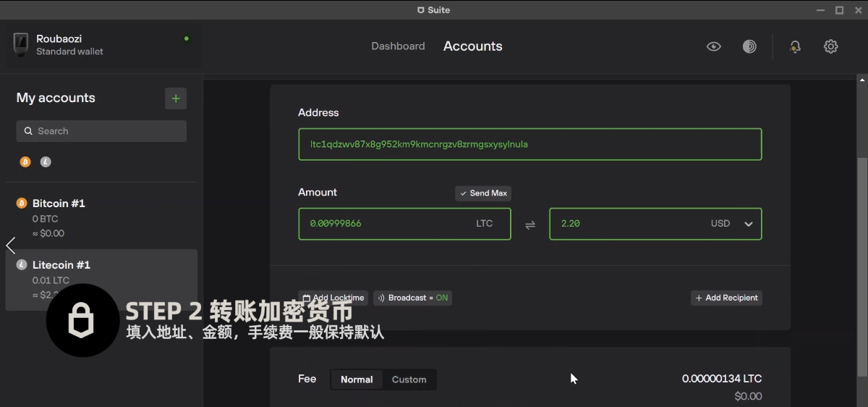Click the 0.00000134 LTC fee value
This screenshot has width=868, height=407.
tap(721, 379)
